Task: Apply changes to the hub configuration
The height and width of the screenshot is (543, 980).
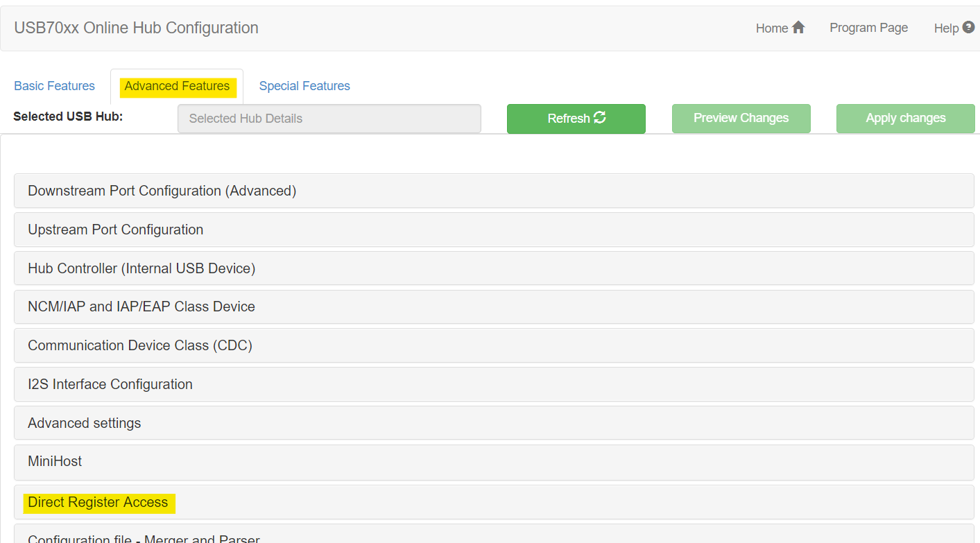Action: click(905, 118)
